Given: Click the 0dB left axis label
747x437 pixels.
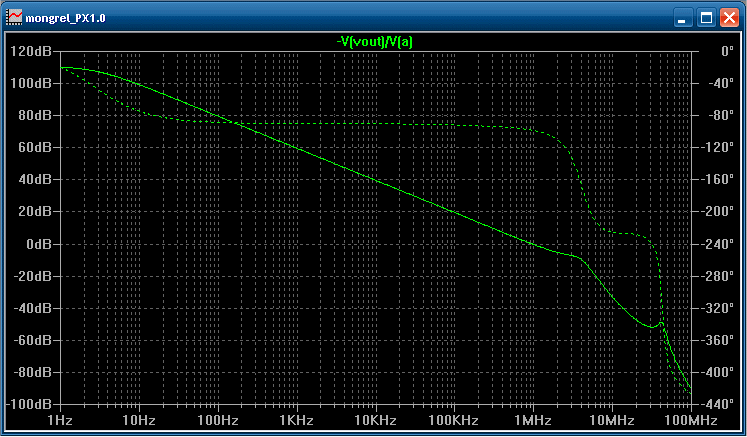Looking at the screenshot, I should coord(39,244).
